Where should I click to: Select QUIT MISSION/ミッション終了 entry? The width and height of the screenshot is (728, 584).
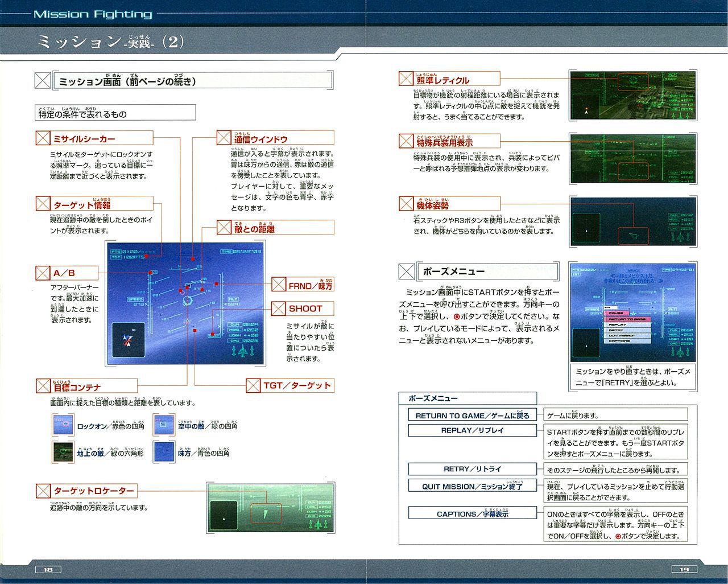coord(473,486)
